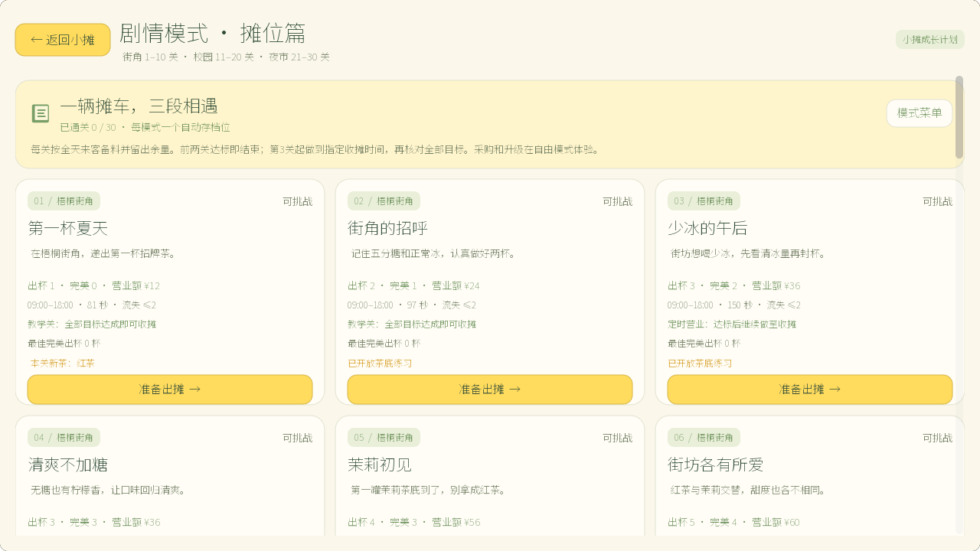Viewport: 980px width, 551px height.
Task: Click the level title 少冰的午后
Action: (708, 228)
